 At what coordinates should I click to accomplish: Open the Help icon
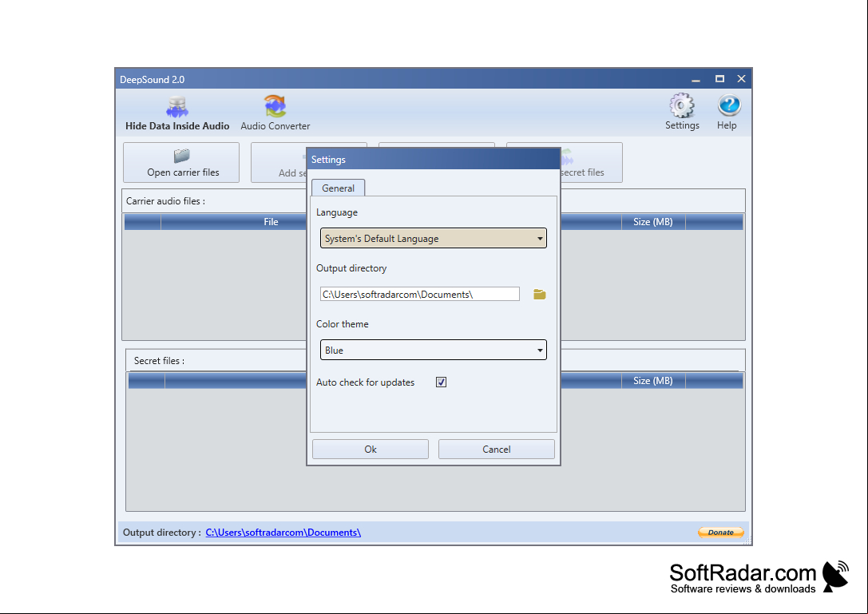coord(727,112)
